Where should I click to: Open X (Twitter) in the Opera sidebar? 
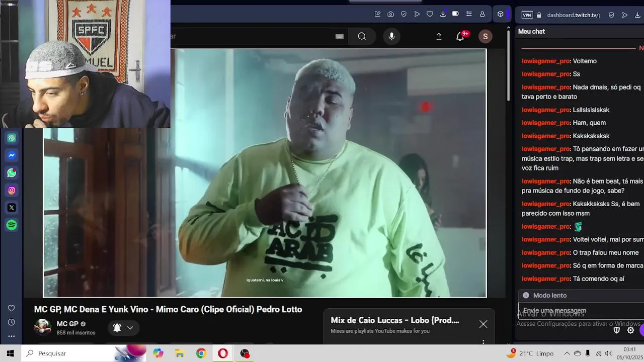pos(12,208)
